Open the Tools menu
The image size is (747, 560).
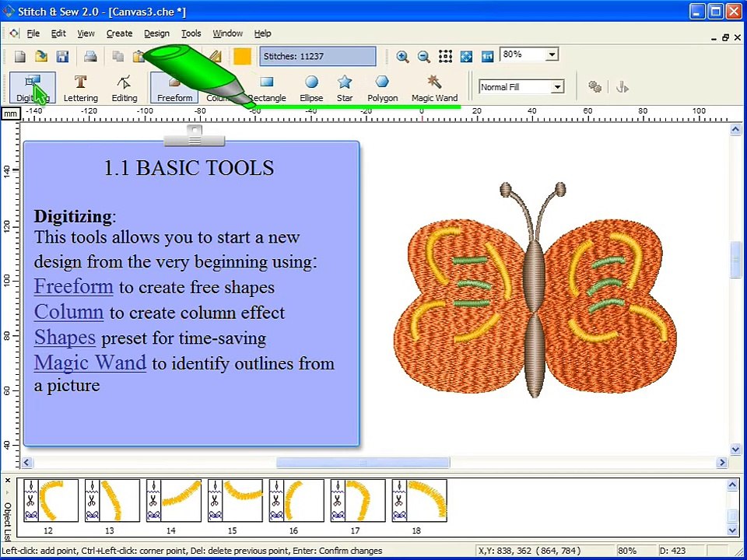(191, 33)
